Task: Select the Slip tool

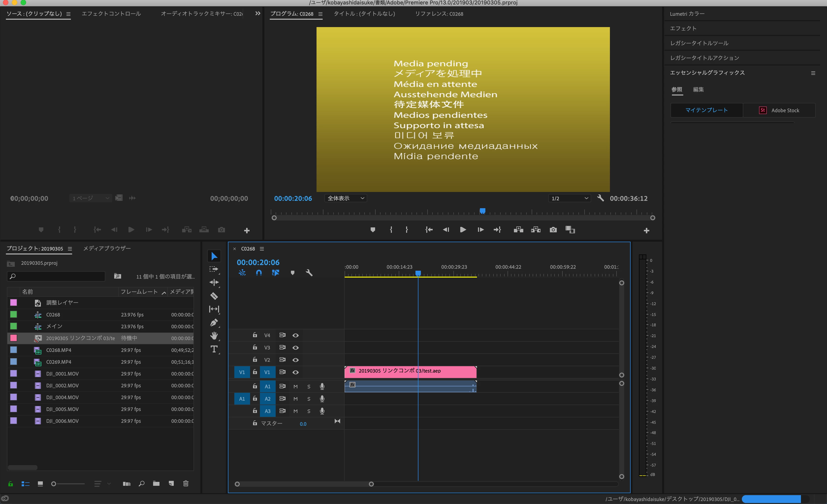Action: (x=214, y=309)
